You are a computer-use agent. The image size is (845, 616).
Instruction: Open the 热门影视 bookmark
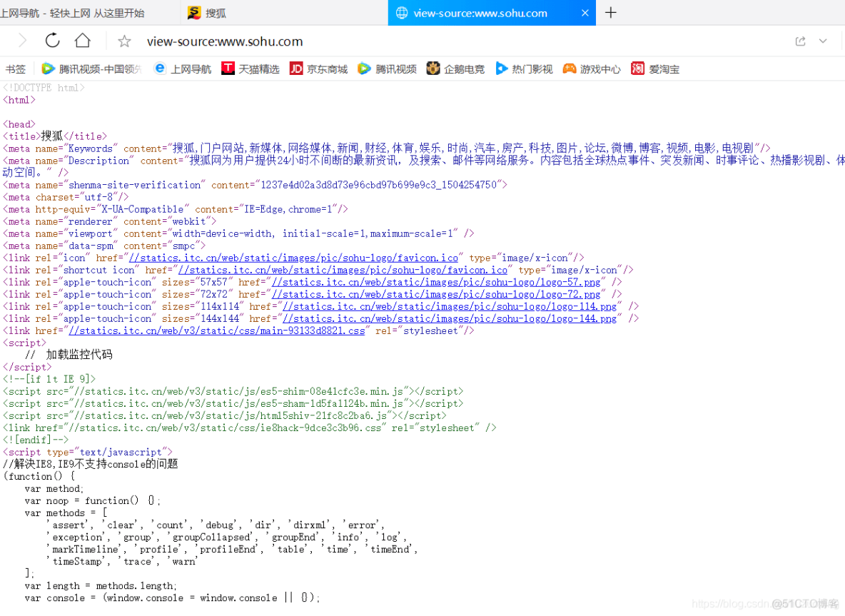pyautogui.click(x=524, y=69)
